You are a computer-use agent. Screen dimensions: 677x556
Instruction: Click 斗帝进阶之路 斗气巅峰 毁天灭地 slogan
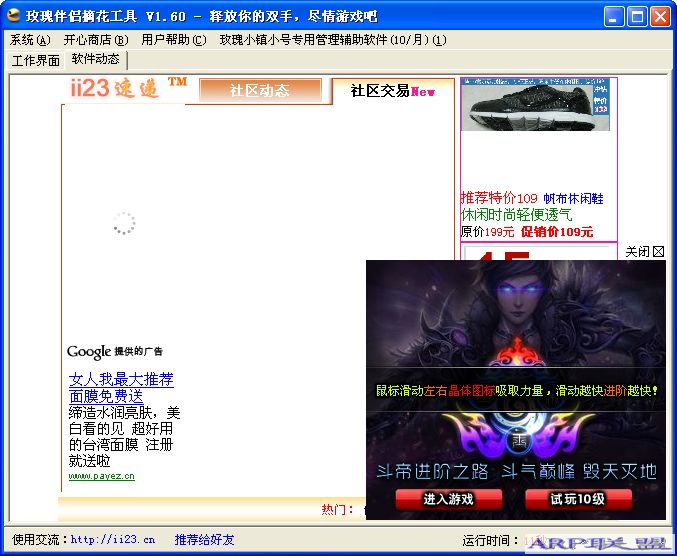[516, 471]
